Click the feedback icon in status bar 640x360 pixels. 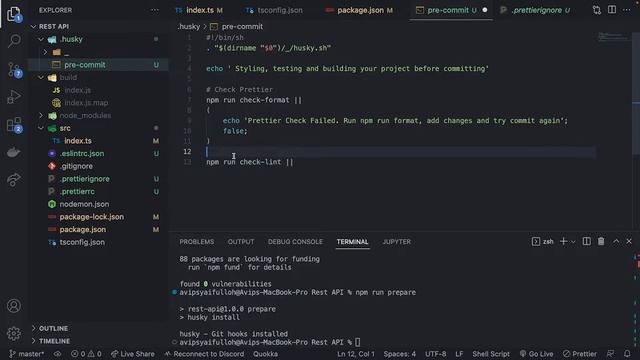(x=611, y=354)
